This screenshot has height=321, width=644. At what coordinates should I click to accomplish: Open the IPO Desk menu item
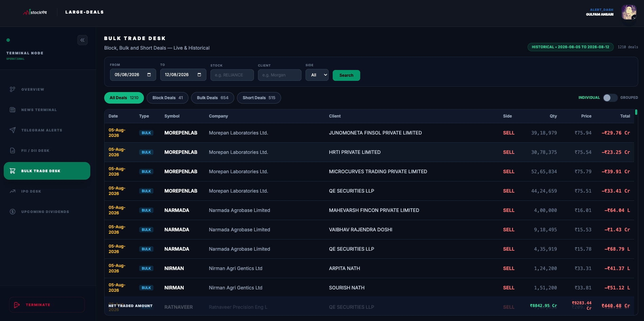[x=47, y=191]
